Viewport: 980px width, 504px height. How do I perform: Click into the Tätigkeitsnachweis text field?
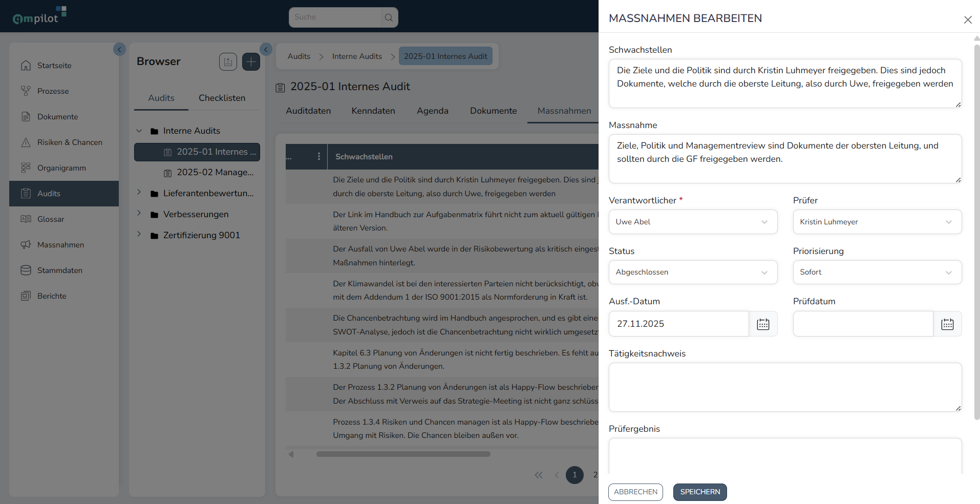(785, 387)
